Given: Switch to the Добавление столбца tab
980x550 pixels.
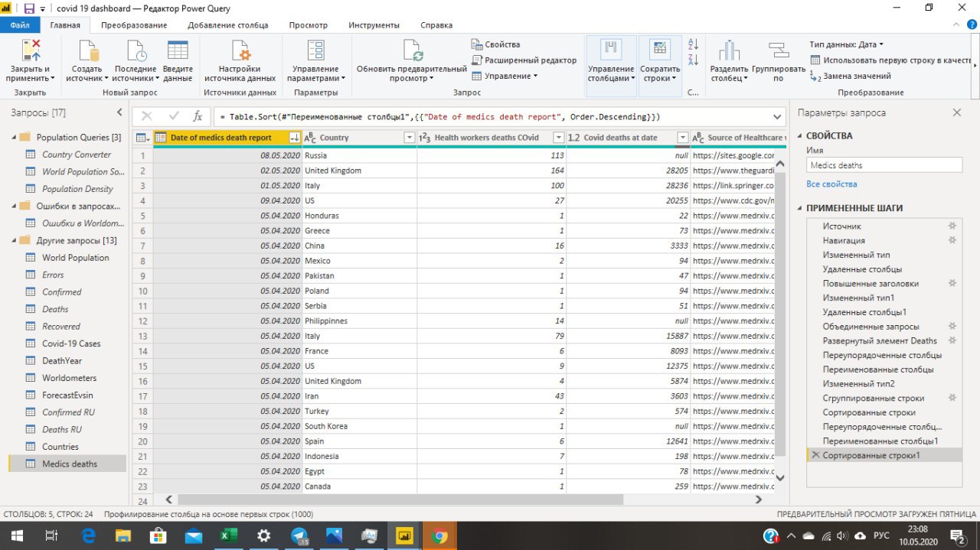Looking at the screenshot, I should click(228, 25).
